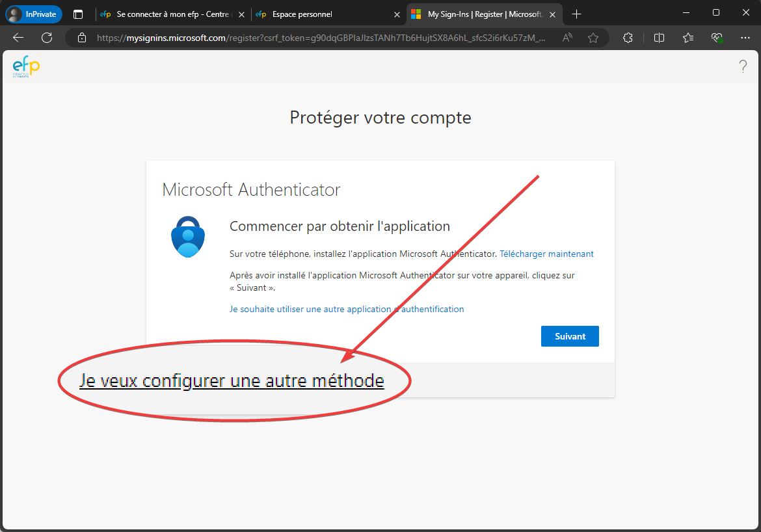The image size is (761, 532).
Task: Close the 'Se connecter à mon efp' tab
Action: (242, 14)
